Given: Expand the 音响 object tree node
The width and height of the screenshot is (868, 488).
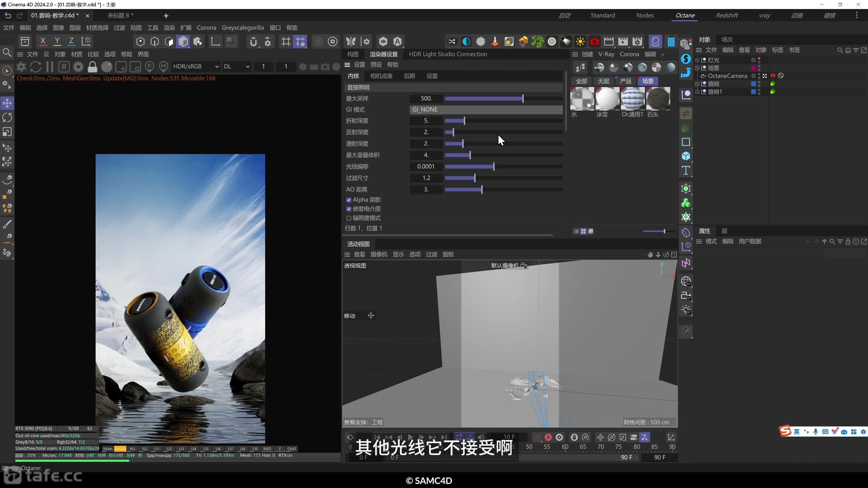Looking at the screenshot, I should click(x=697, y=84).
